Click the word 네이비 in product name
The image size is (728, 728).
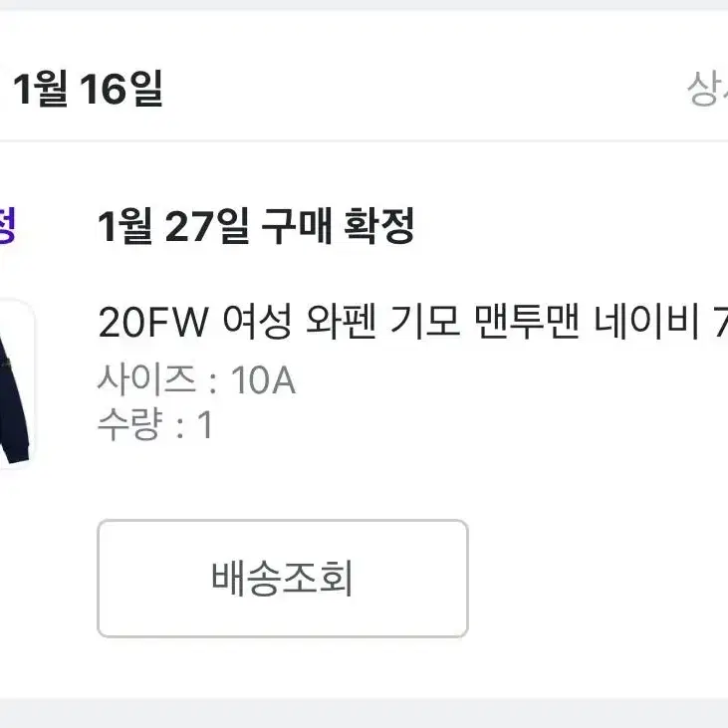[x=646, y=322]
